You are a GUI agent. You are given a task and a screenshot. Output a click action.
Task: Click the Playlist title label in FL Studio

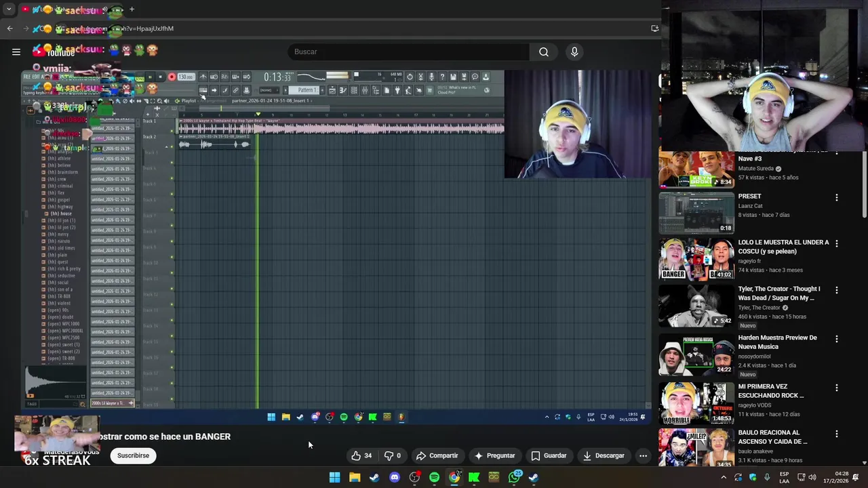pos(189,101)
